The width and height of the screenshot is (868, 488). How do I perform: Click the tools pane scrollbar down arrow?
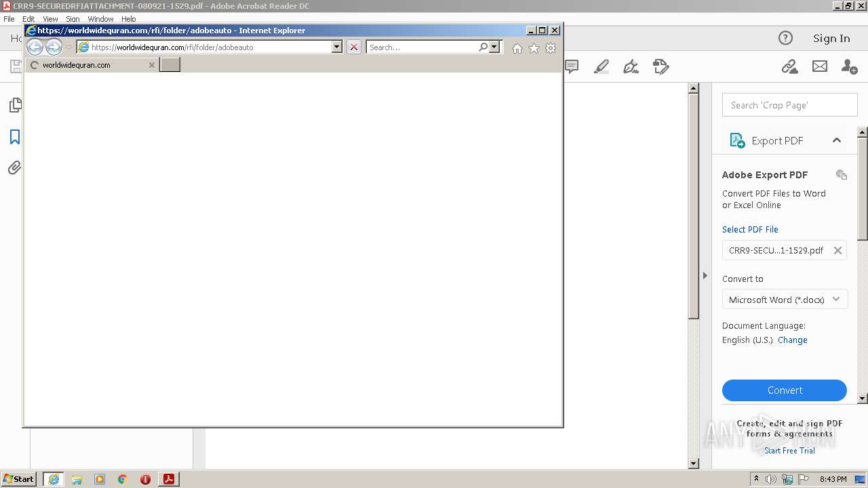point(863,399)
